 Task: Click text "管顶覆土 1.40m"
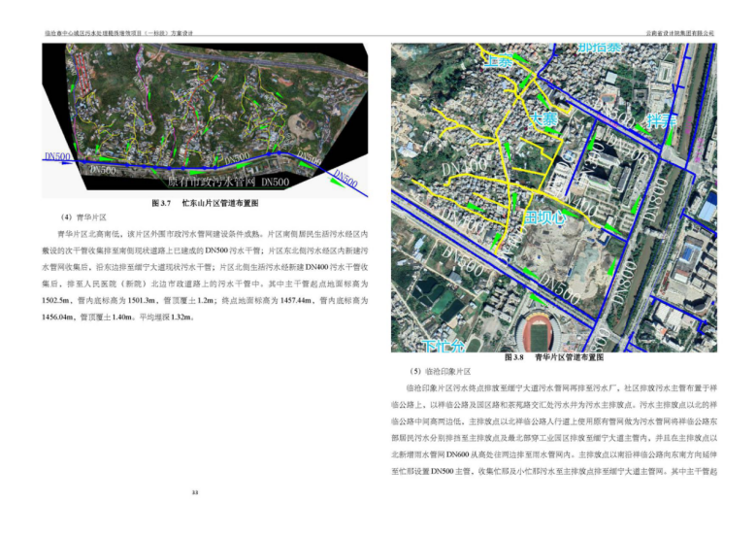coord(106,317)
